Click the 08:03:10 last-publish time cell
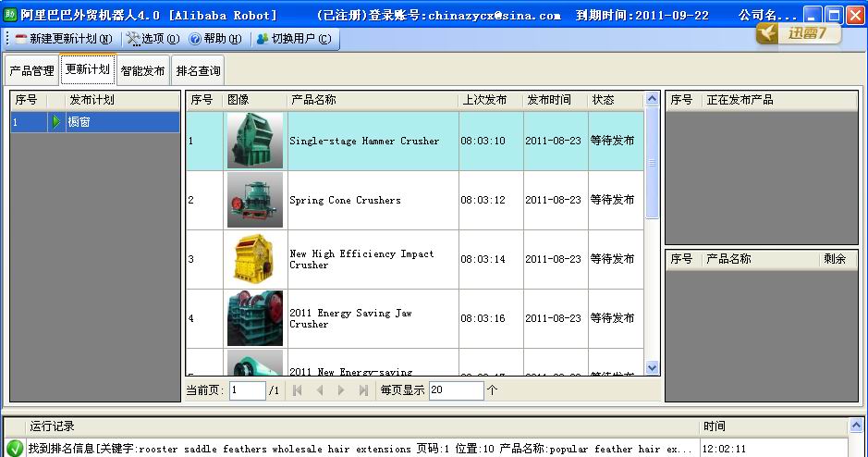This screenshot has height=457, width=868. [x=491, y=142]
